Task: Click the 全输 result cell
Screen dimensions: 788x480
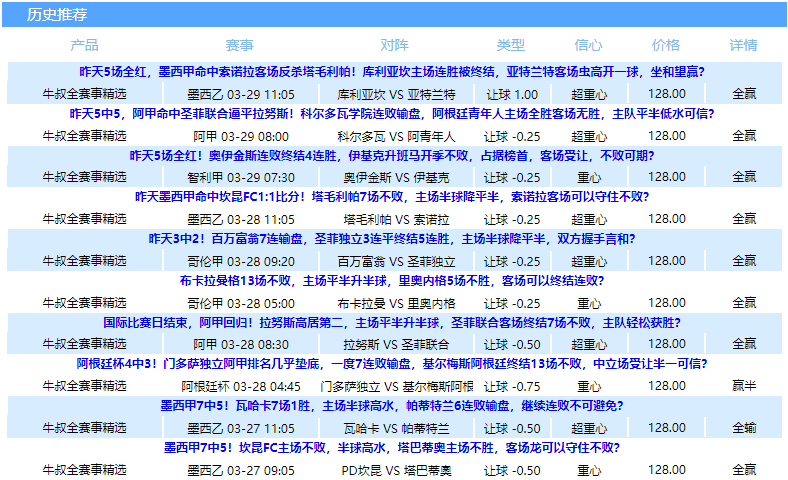Action: 744,428
